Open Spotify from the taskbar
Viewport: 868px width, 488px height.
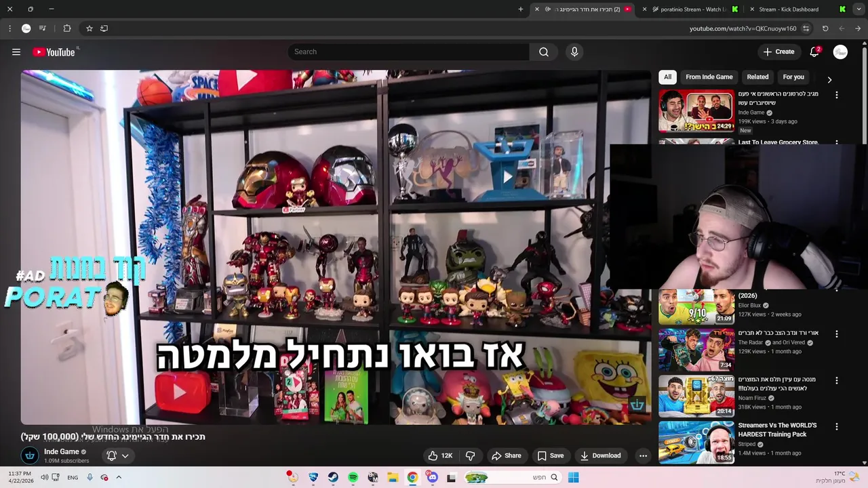(353, 477)
